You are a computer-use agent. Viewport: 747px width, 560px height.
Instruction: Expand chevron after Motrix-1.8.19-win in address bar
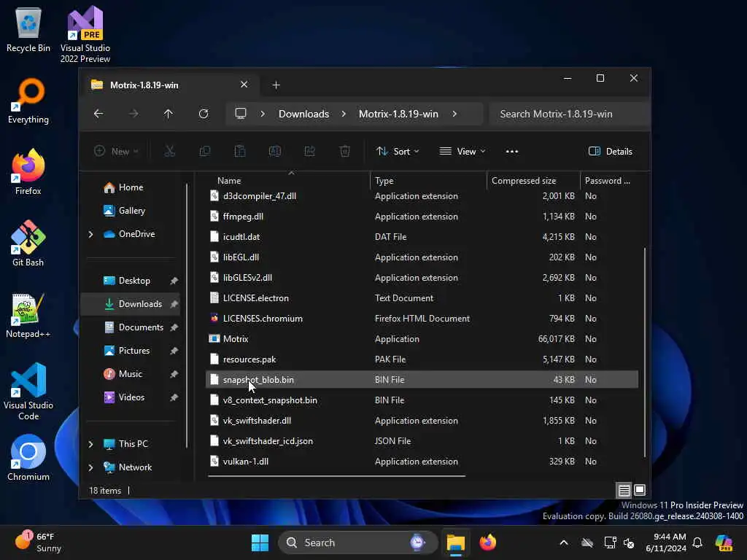coord(454,114)
